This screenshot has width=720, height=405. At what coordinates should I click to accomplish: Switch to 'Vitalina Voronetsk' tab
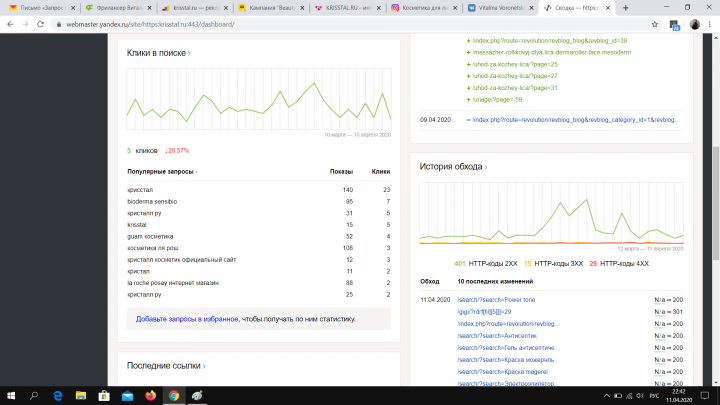pos(501,8)
